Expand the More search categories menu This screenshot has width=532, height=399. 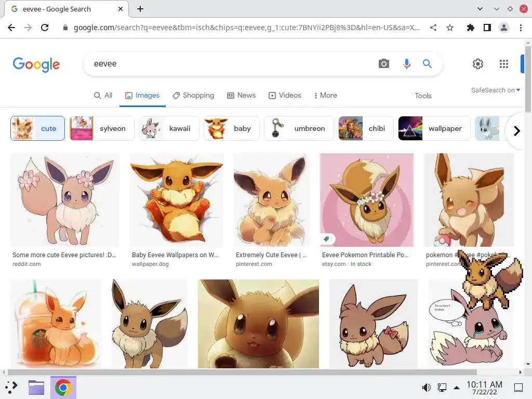click(x=325, y=96)
